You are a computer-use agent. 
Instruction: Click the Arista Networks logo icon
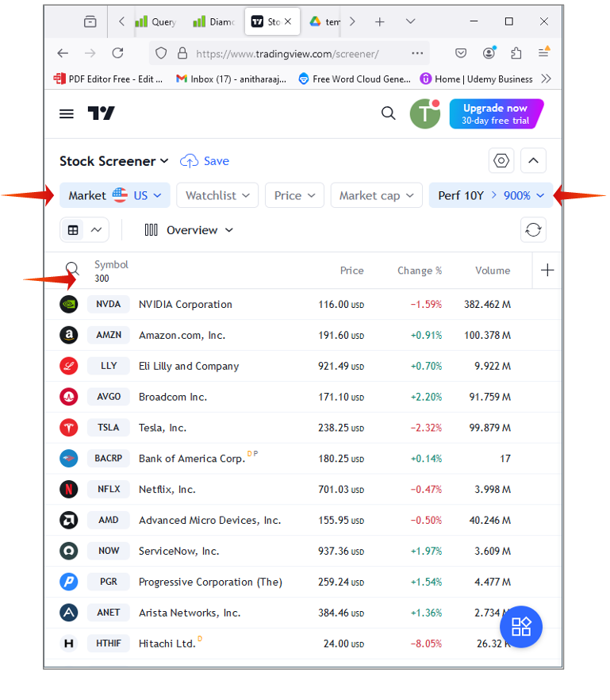[69, 612]
